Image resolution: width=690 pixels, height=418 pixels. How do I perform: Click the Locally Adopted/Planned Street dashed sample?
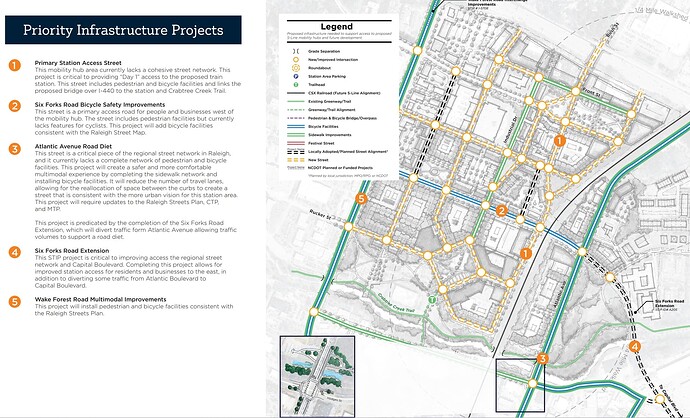click(x=296, y=151)
